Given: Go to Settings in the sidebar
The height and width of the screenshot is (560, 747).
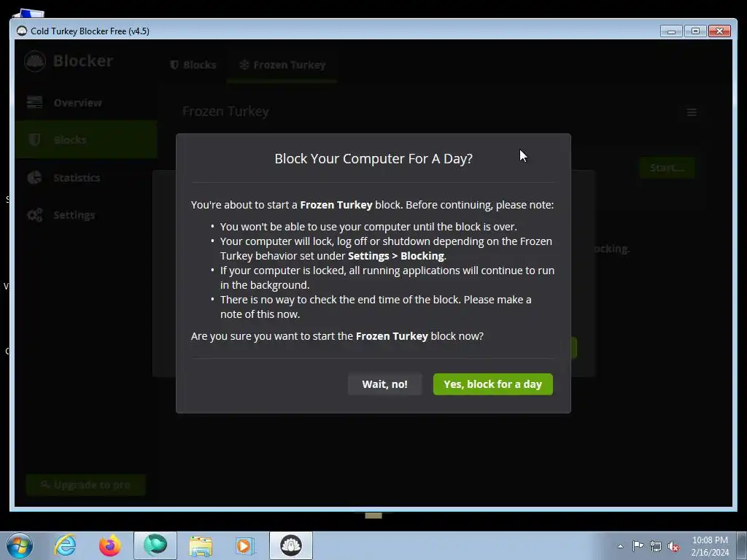Looking at the screenshot, I should tap(86, 215).
